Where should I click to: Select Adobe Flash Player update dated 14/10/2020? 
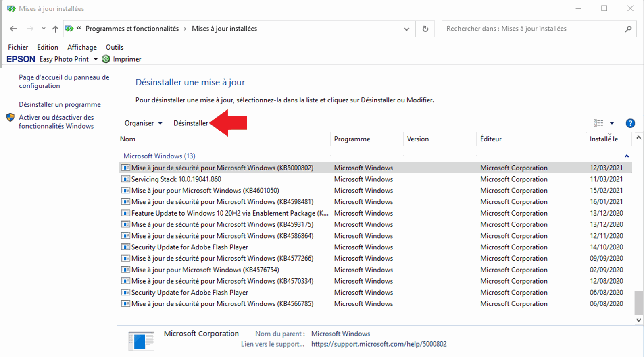click(375, 247)
